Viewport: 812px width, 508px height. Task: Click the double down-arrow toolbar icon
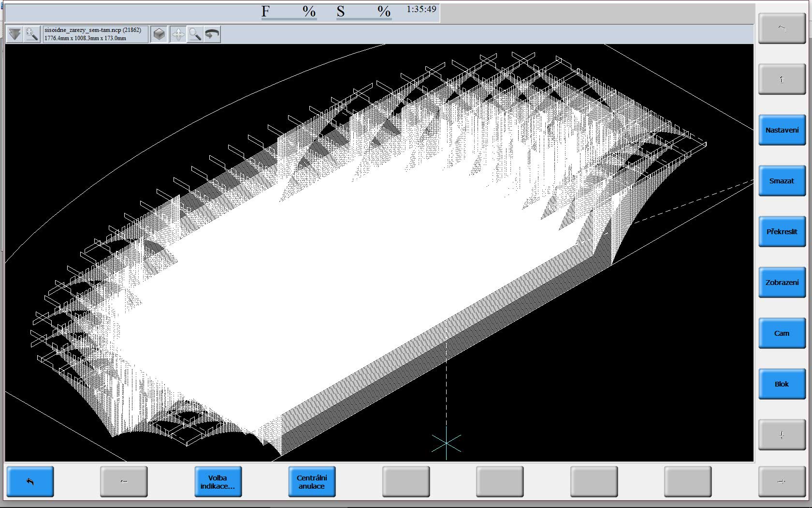tap(15, 34)
